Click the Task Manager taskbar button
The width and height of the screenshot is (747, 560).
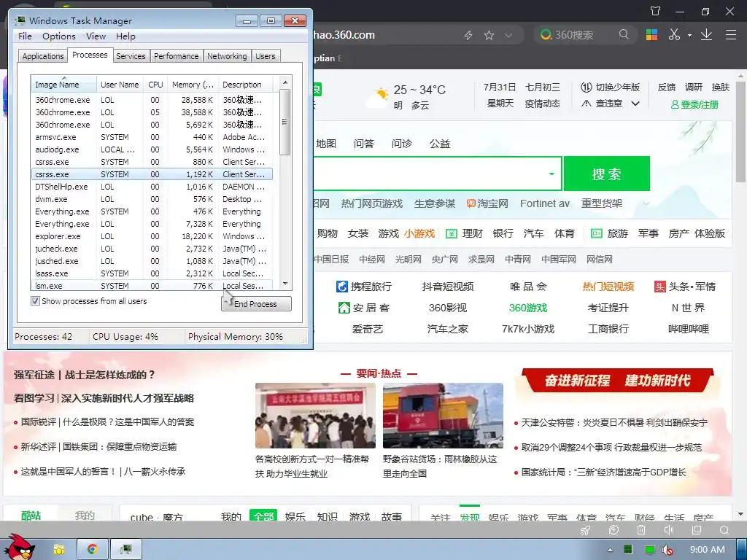pos(125,550)
